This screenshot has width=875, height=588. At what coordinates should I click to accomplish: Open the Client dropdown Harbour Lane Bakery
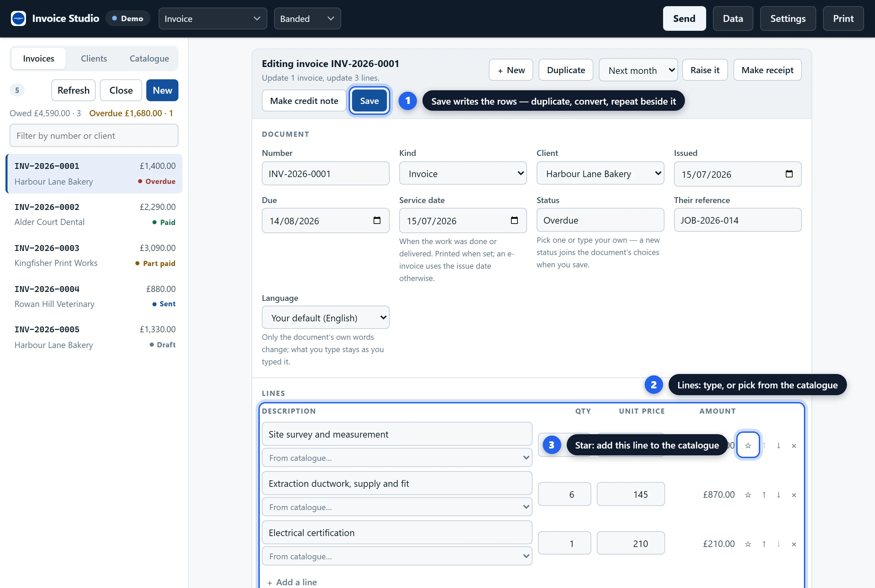click(x=600, y=173)
